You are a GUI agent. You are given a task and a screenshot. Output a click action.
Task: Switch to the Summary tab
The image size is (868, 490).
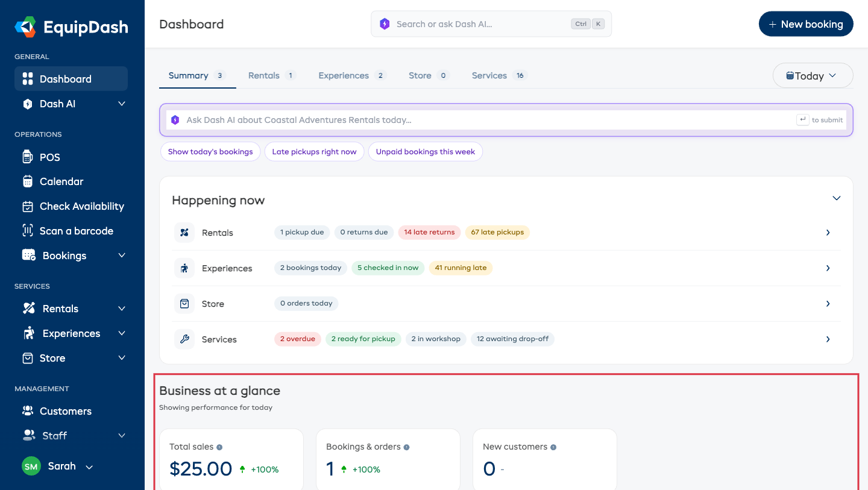coord(197,76)
